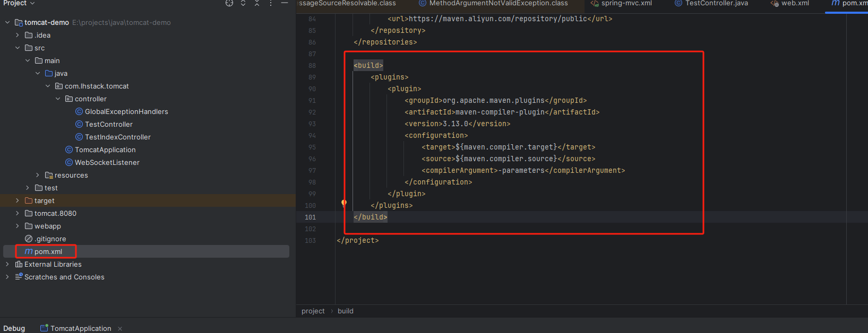Select GlobalExceptionHandlers in the project tree

126,112
